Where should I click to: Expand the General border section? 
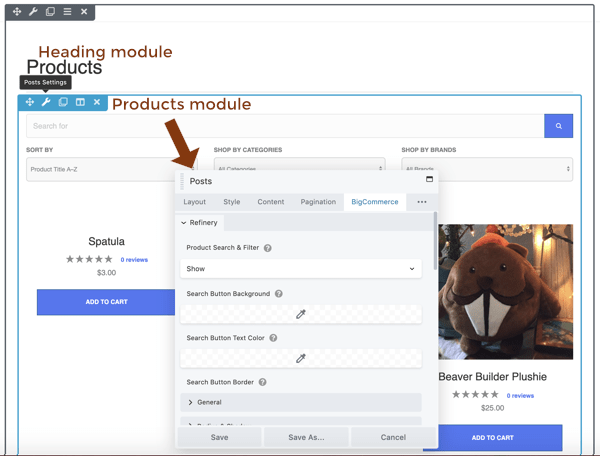tap(300, 402)
